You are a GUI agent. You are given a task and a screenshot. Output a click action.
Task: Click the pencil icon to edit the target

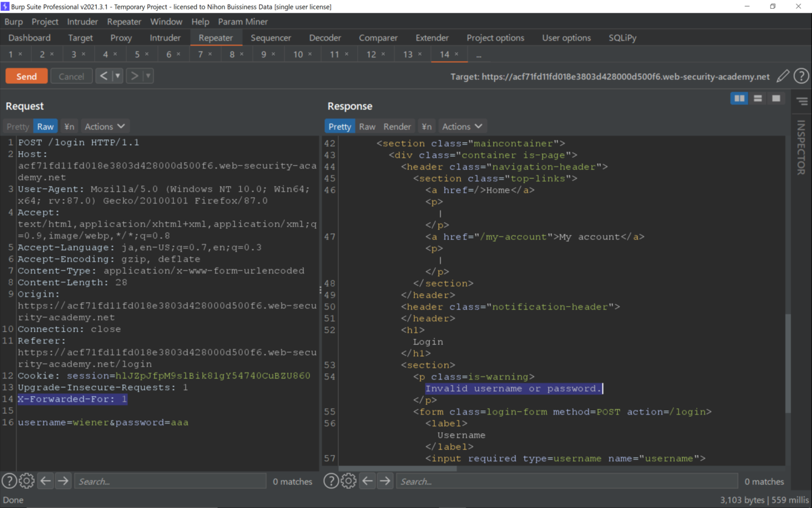783,77
